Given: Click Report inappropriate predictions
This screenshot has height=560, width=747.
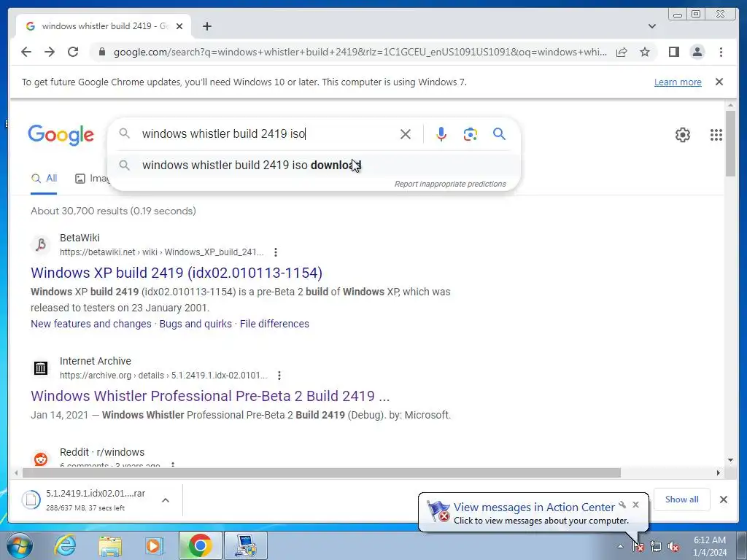Looking at the screenshot, I should 450,184.
